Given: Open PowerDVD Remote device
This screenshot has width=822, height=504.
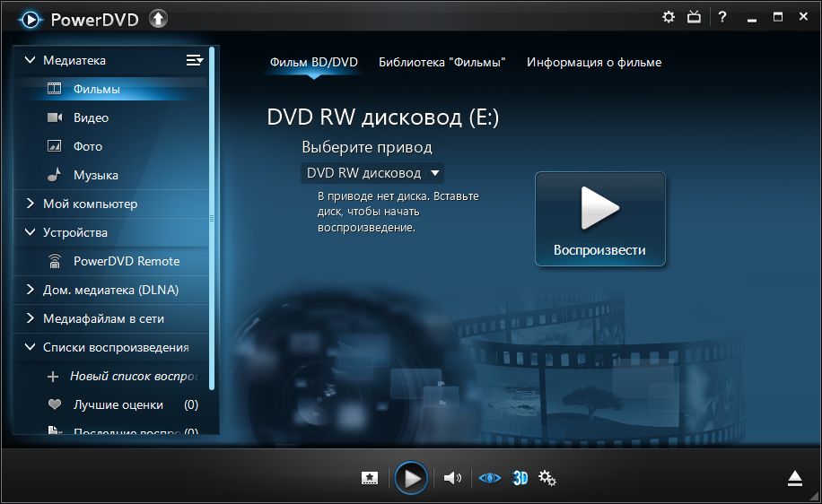Looking at the screenshot, I should [110, 261].
